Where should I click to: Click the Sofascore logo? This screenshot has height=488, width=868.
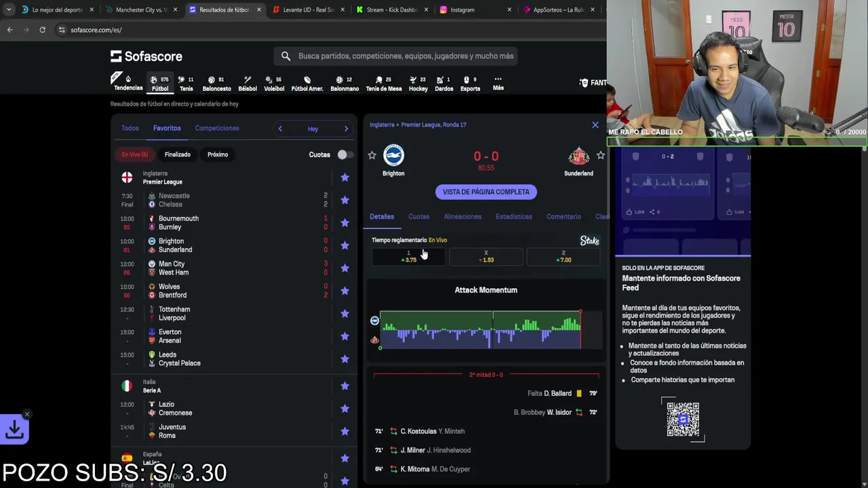pos(146,56)
